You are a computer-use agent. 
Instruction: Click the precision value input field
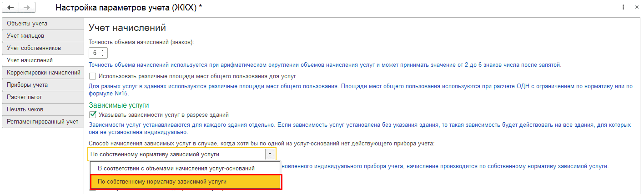coord(94,53)
